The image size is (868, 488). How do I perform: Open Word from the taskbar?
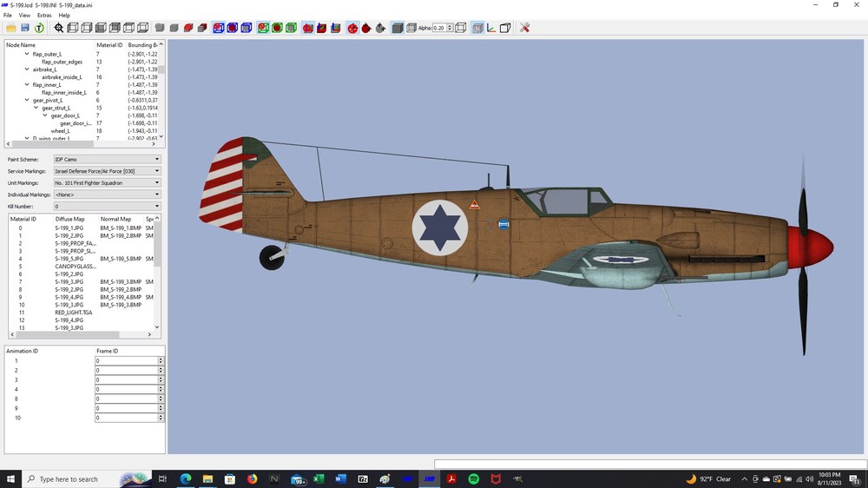[x=340, y=479]
